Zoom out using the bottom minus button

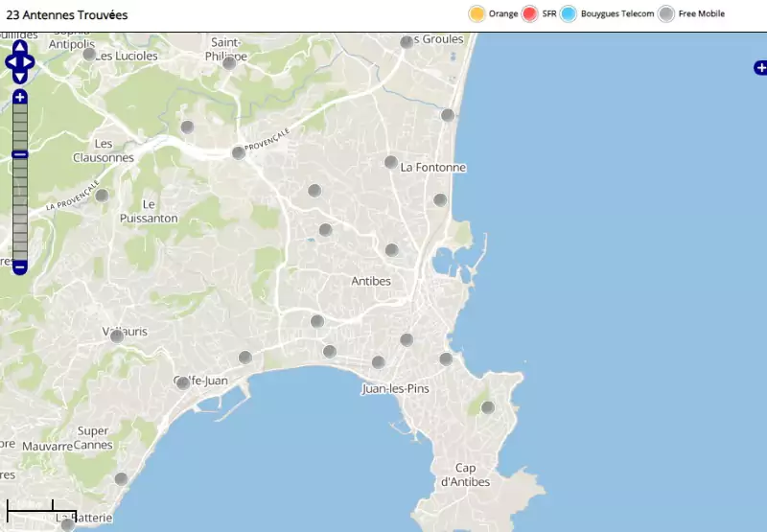20,267
